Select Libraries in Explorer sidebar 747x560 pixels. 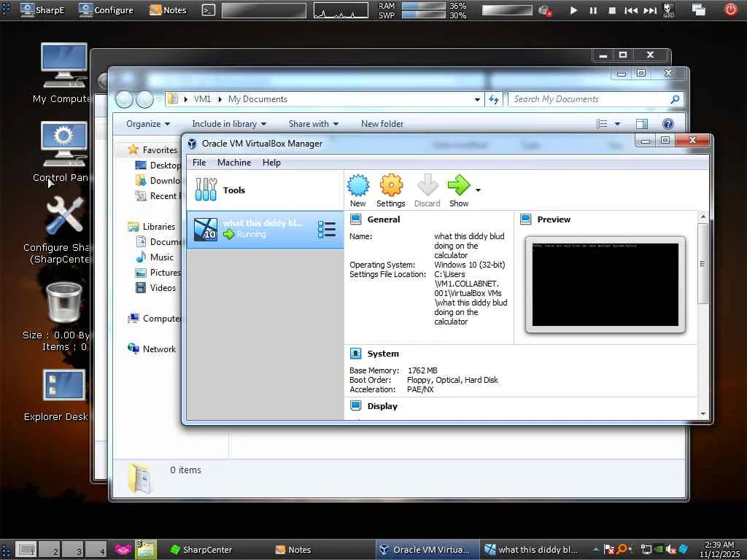pyautogui.click(x=158, y=227)
